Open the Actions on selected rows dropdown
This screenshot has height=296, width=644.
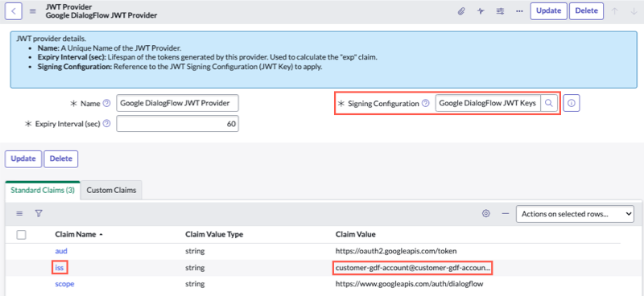point(575,214)
